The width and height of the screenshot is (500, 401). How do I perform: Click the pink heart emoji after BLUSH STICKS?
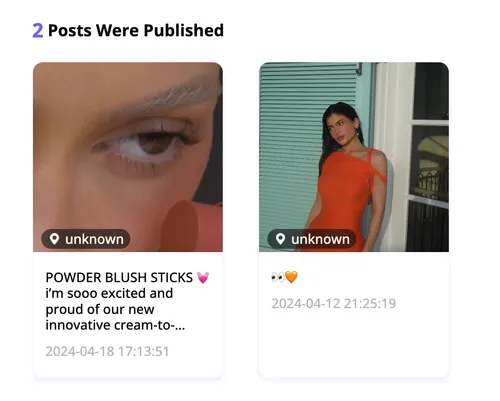point(203,277)
